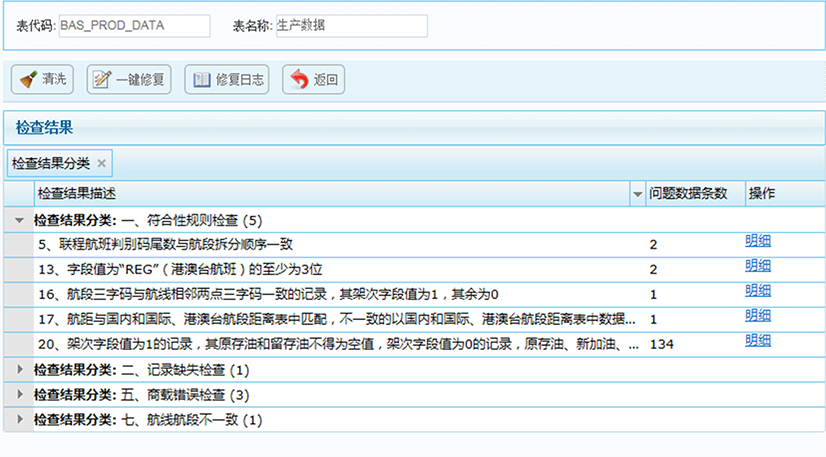Open 明细 link for rule 5
Screen dimensions: 826x457
758,241
